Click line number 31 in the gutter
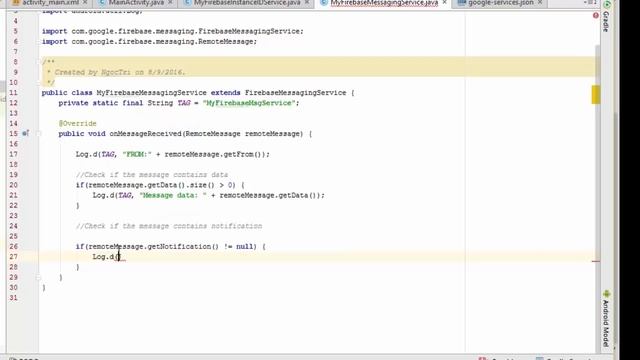Image resolution: width=640 pixels, height=360 pixels. pyautogui.click(x=13, y=298)
